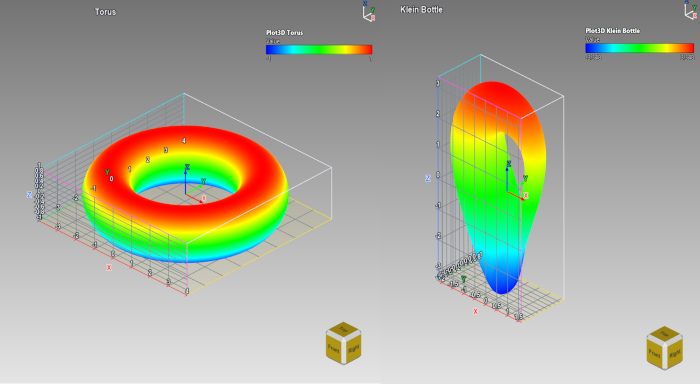700x384 pixels.
Task: Click the Front face of Torus view cube
Action: point(334,349)
